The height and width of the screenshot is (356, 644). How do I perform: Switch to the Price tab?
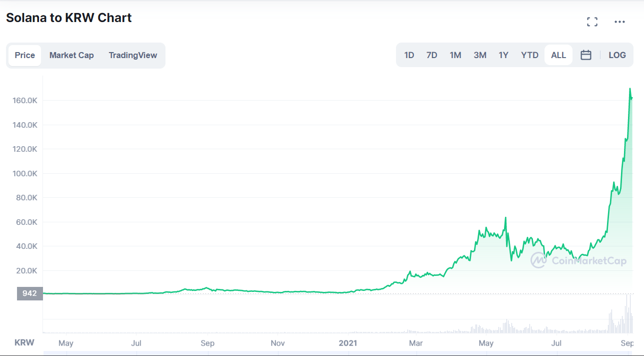[25, 55]
